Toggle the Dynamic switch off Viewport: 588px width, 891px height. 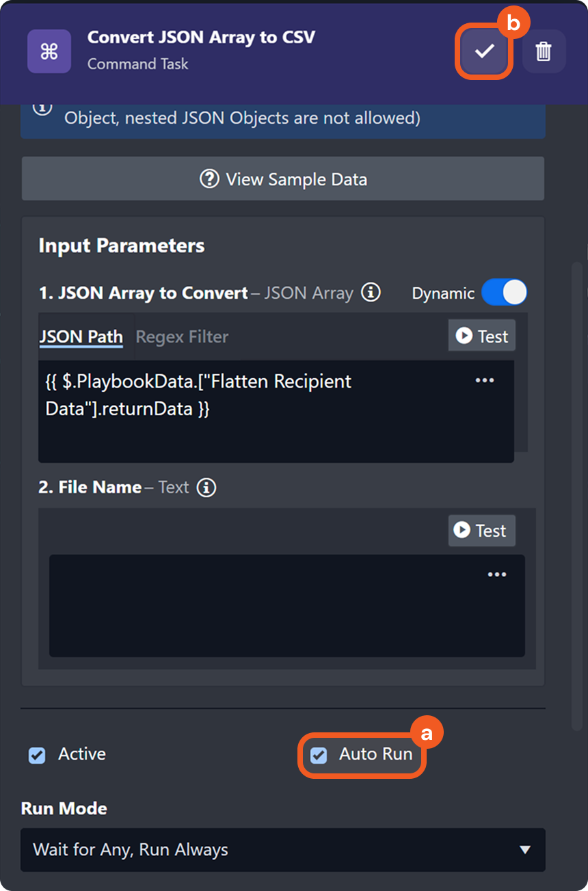tap(504, 293)
